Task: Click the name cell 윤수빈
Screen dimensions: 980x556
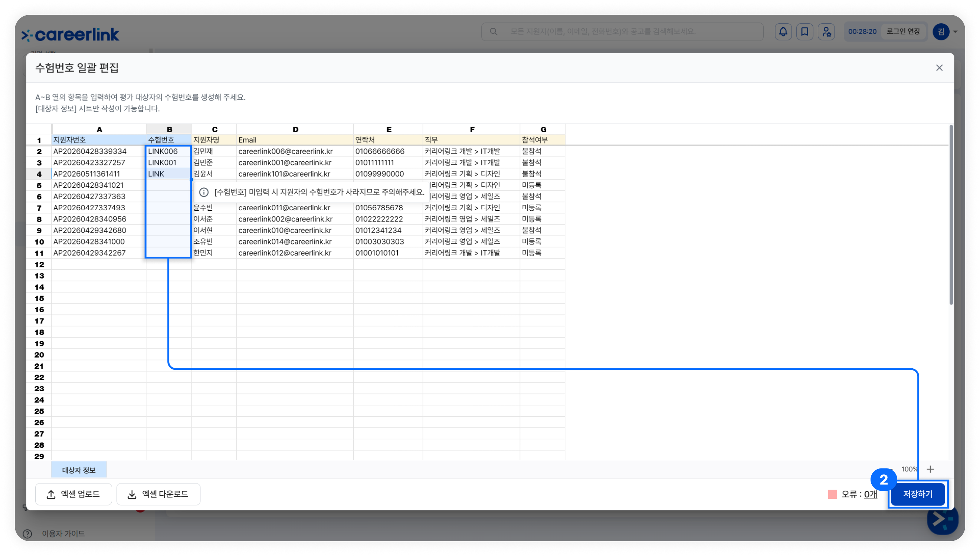Action: [214, 208]
